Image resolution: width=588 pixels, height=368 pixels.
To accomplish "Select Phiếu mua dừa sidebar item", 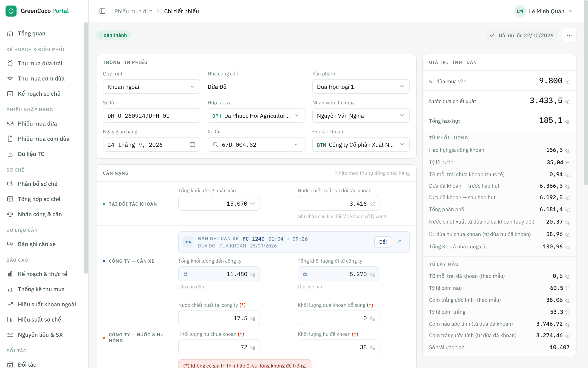I will [x=42, y=124].
